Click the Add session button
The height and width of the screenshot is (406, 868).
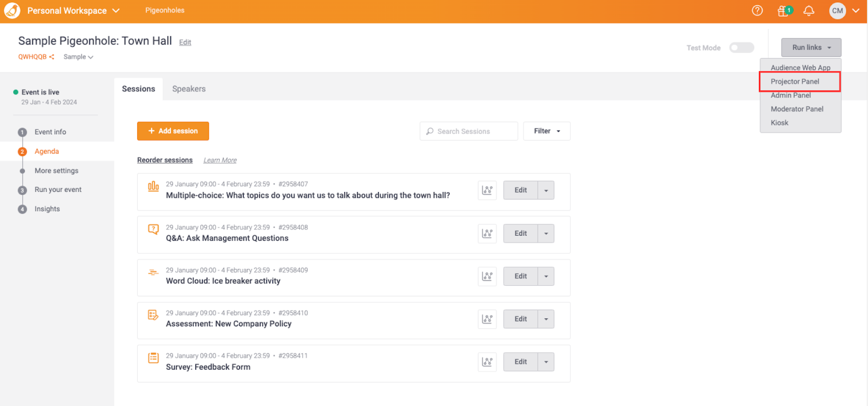pos(173,131)
